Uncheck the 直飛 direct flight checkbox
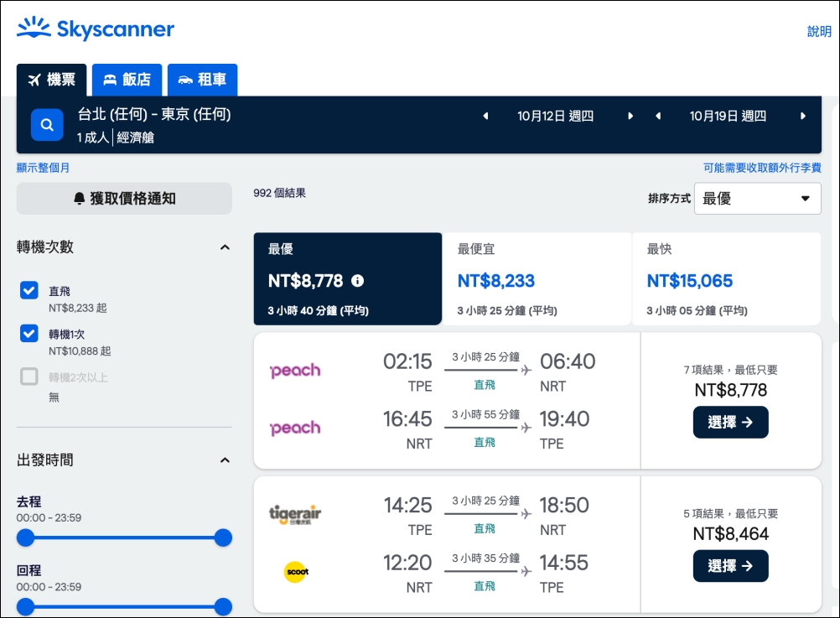Screen dimensions: 840x618 coord(29,290)
